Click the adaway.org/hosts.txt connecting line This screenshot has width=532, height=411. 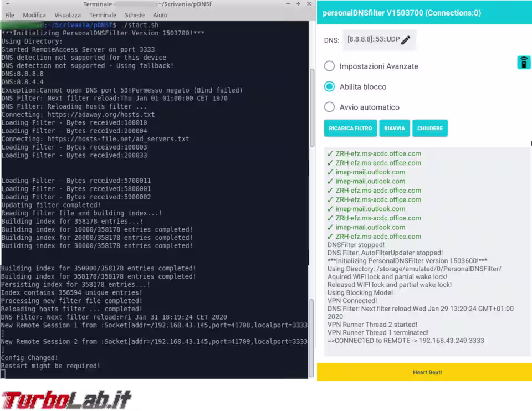coord(78,115)
